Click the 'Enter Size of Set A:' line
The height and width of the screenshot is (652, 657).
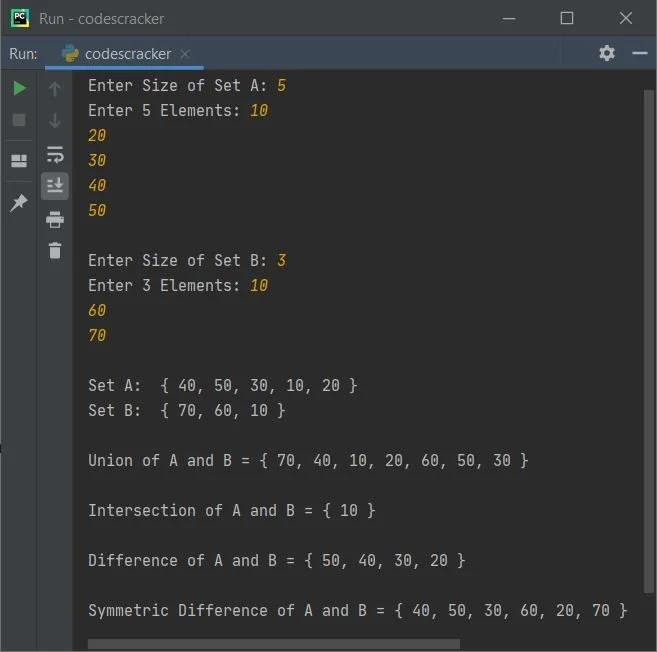(x=187, y=85)
